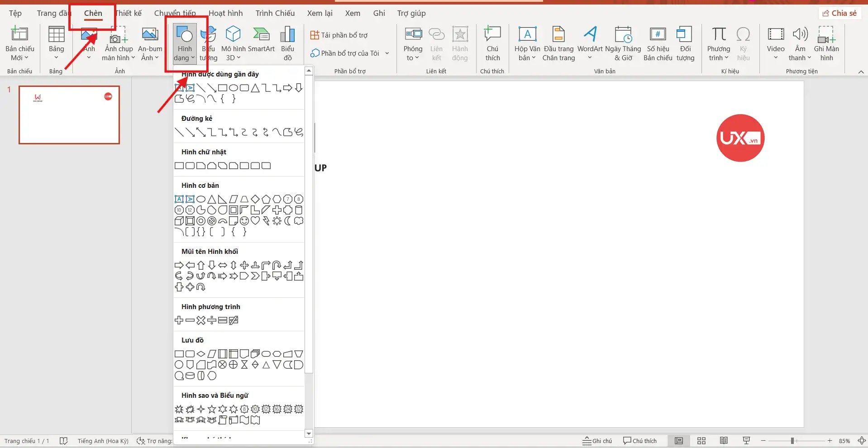The image size is (868, 448).
Task: Insert the Chú thích comment icon
Action: point(492,43)
